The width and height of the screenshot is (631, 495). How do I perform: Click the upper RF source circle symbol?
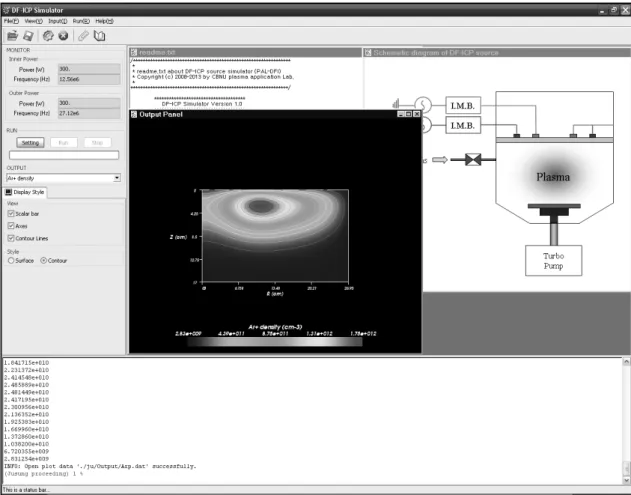pos(423,105)
